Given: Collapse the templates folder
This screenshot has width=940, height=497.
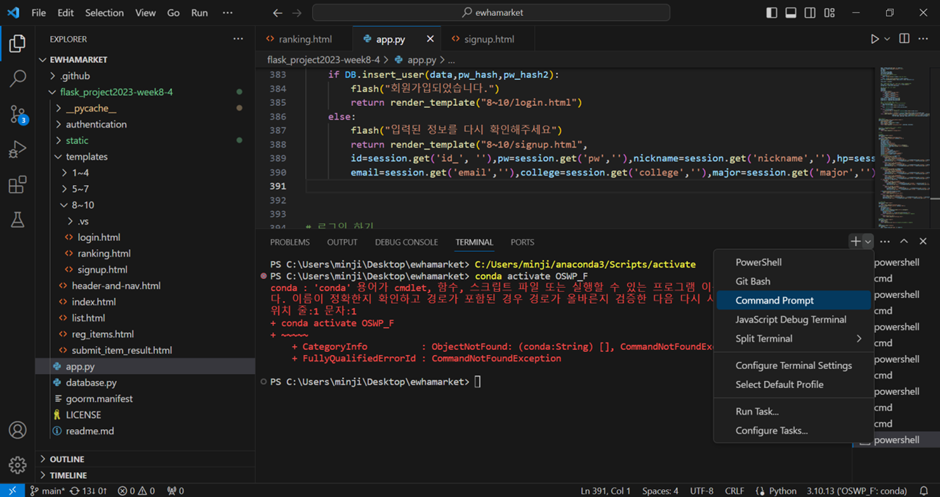Looking at the screenshot, I should (x=86, y=157).
